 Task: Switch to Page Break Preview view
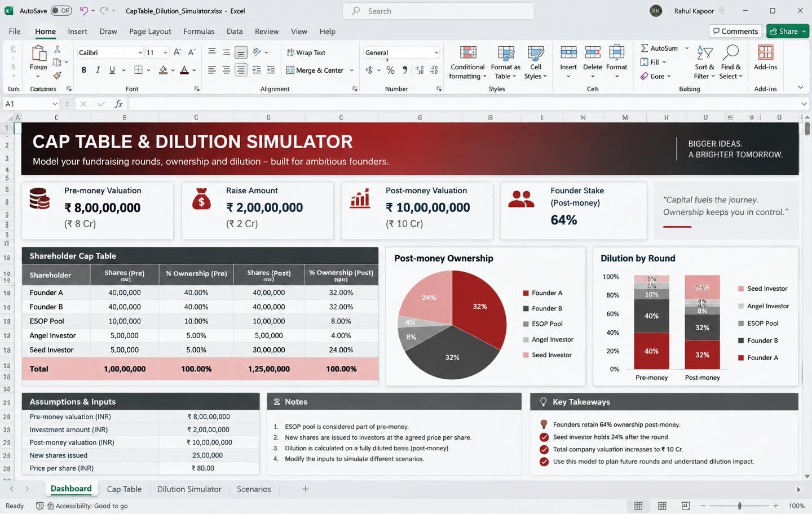click(686, 506)
